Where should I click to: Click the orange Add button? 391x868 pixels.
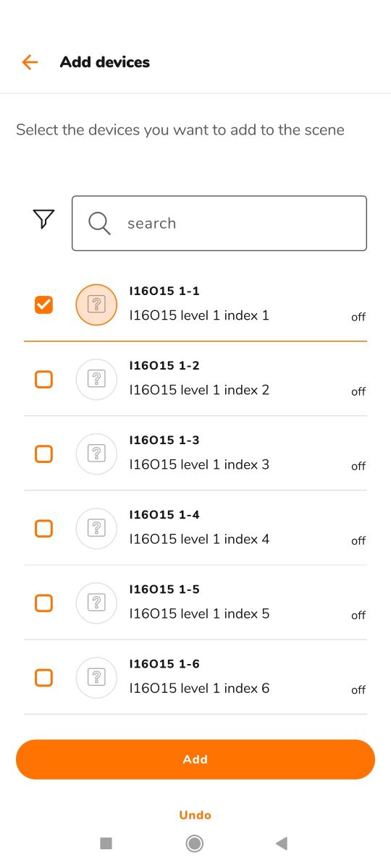click(195, 759)
